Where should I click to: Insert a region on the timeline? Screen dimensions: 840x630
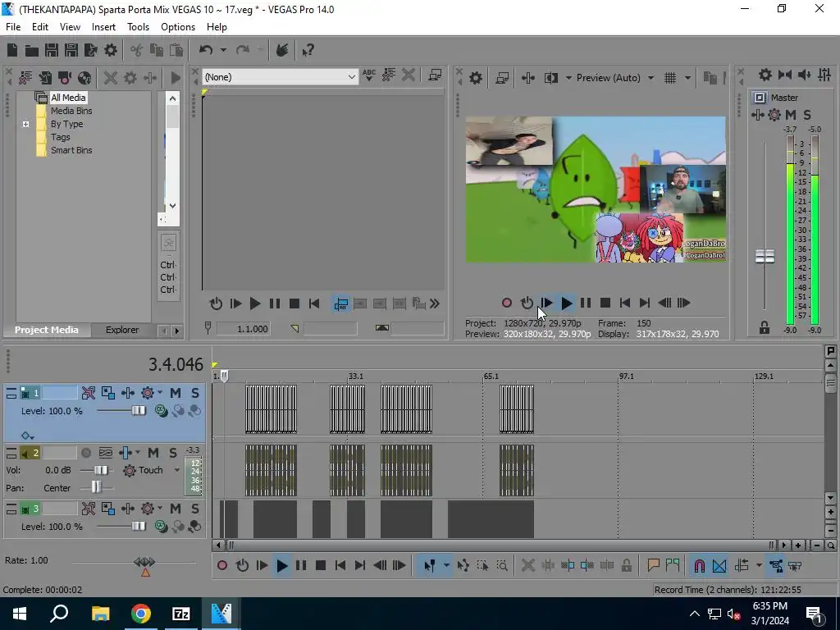coord(673,565)
